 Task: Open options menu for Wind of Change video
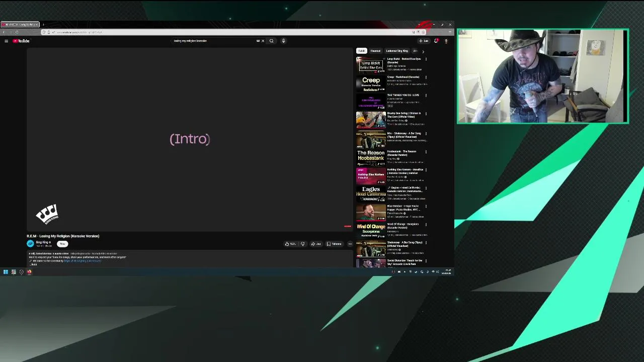[426, 224]
